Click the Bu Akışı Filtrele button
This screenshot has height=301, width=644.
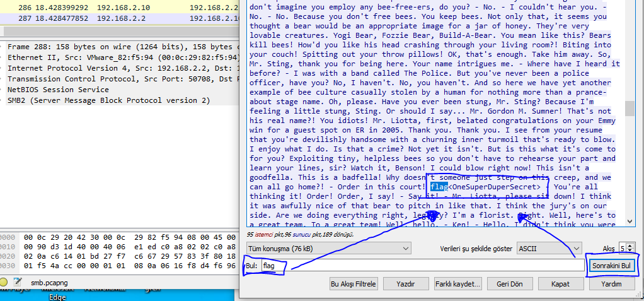(354, 284)
